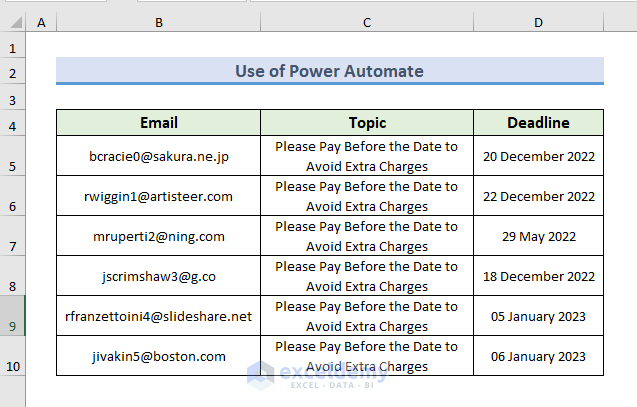
Task: Click the 'Use of Power Automate' title cell
Action: [x=330, y=71]
